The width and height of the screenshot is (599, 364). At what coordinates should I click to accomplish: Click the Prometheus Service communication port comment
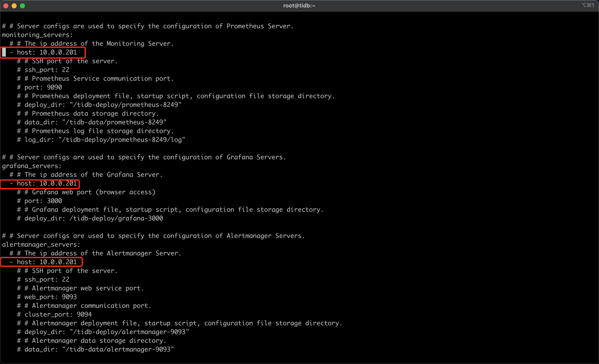tap(95, 79)
